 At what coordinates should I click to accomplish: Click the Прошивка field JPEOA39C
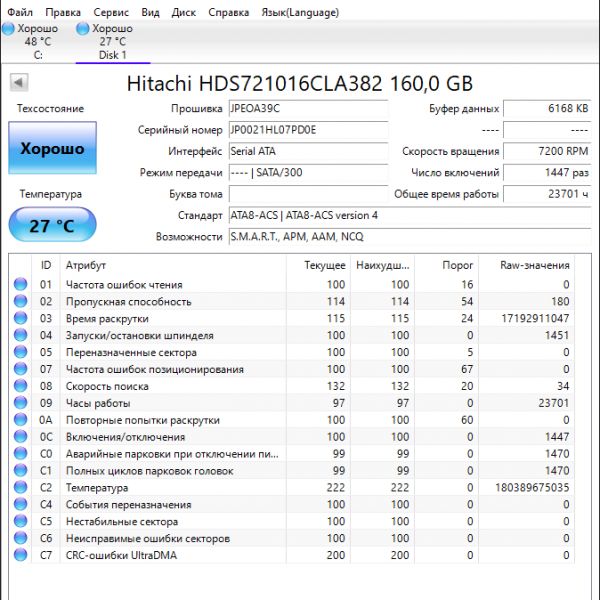pos(308,109)
